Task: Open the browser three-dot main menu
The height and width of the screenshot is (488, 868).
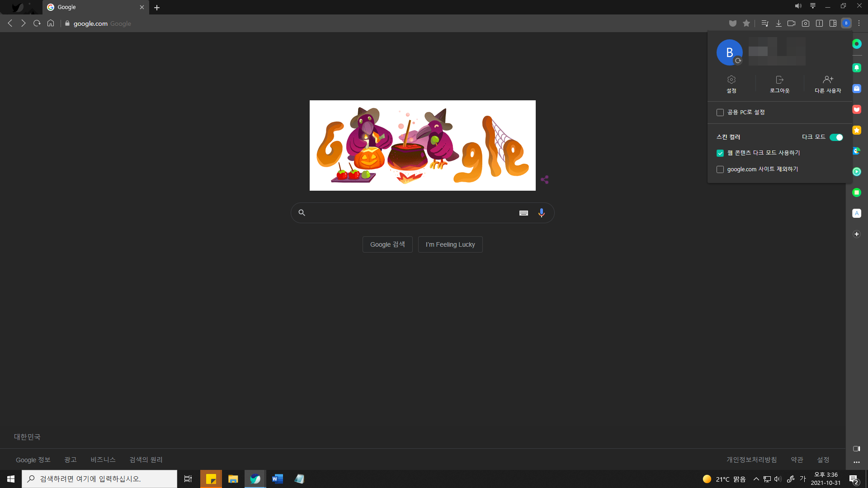Action: 859,23
